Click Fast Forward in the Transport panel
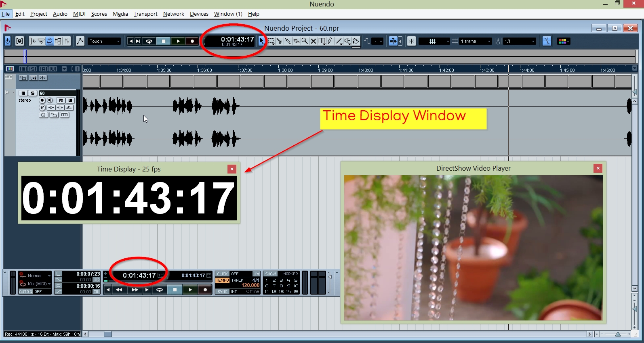The height and width of the screenshot is (343, 644). [135, 290]
